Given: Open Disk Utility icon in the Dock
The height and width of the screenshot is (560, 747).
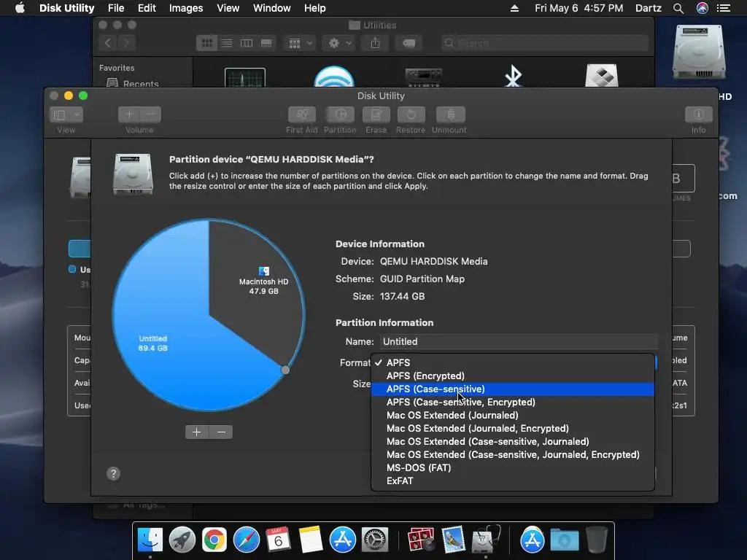Looking at the screenshot, I should pos(485,540).
